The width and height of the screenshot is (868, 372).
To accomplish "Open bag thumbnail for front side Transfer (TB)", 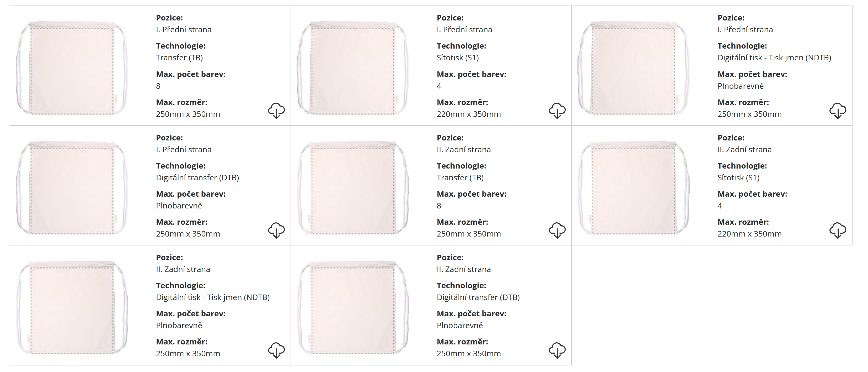I will pyautogui.click(x=72, y=69).
